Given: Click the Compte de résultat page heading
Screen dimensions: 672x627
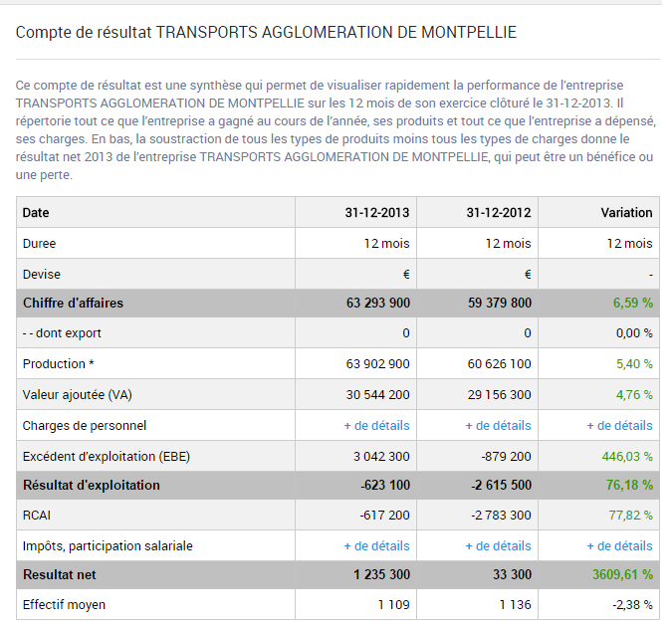Looking at the screenshot, I should pos(266,33).
